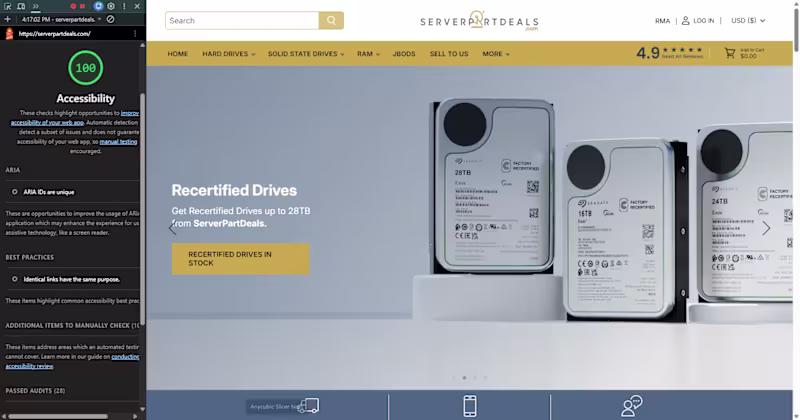Close the DevTools panel
This screenshot has height=420, width=800.
tap(137, 6)
